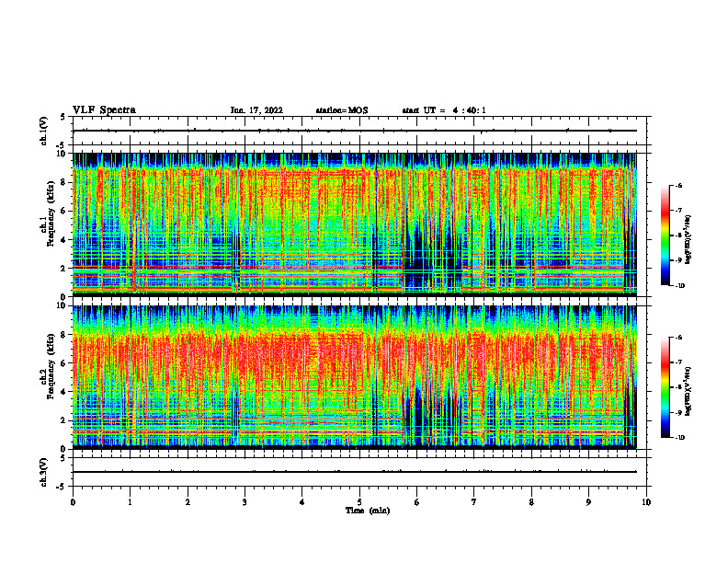
Task: Click time axis tick label "7"
Action: [474, 502]
